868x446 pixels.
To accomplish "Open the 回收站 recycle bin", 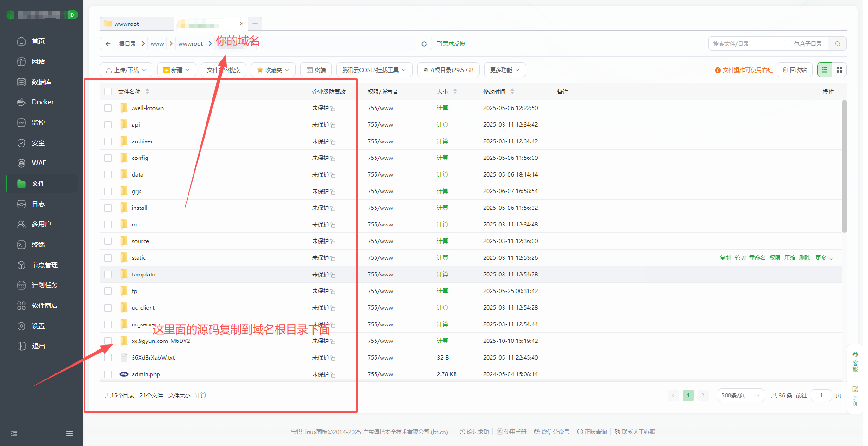I will pyautogui.click(x=795, y=70).
